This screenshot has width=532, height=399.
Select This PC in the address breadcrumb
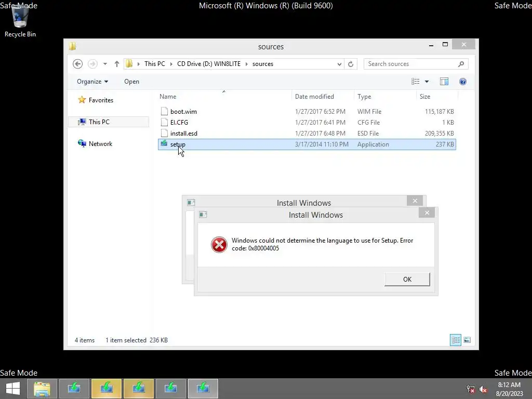(155, 64)
